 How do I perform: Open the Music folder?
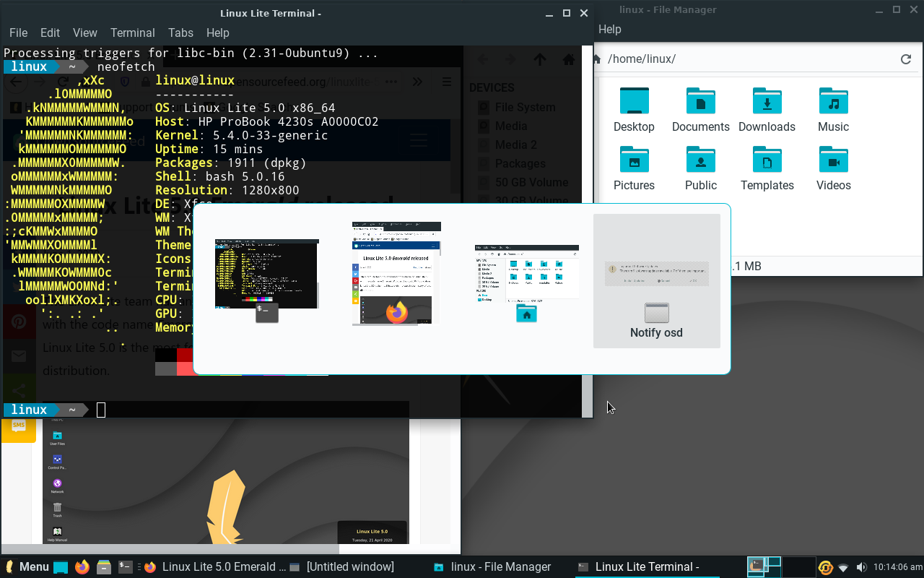(x=833, y=101)
